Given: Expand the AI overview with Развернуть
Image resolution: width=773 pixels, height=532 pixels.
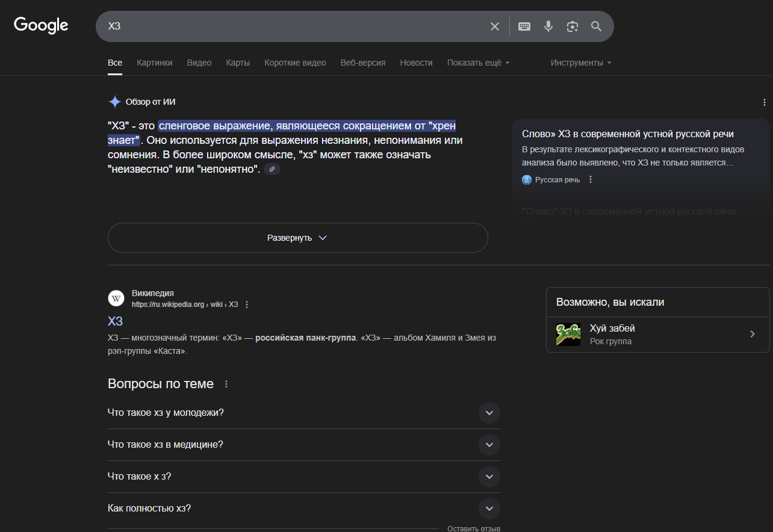Looking at the screenshot, I should point(297,238).
